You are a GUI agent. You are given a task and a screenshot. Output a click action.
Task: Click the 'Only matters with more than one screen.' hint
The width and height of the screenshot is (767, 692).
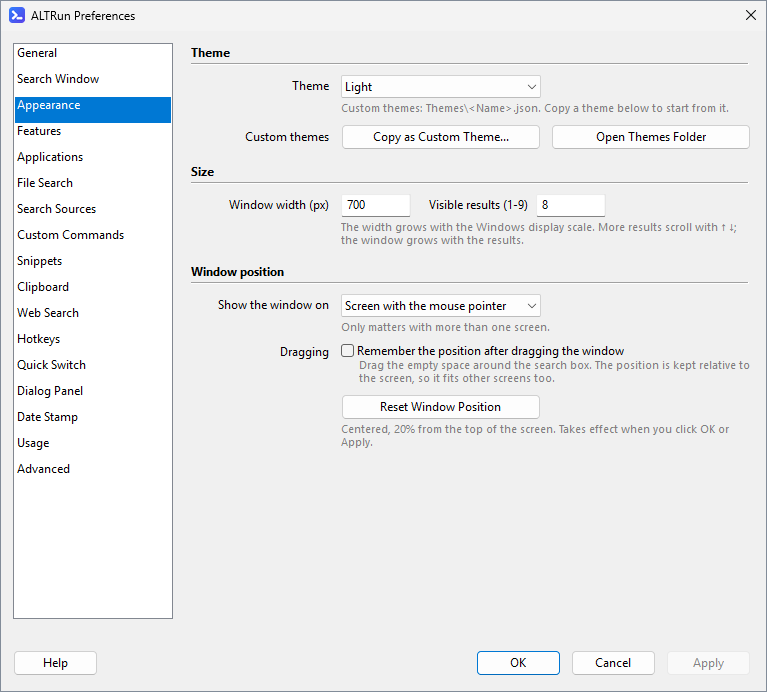point(445,327)
